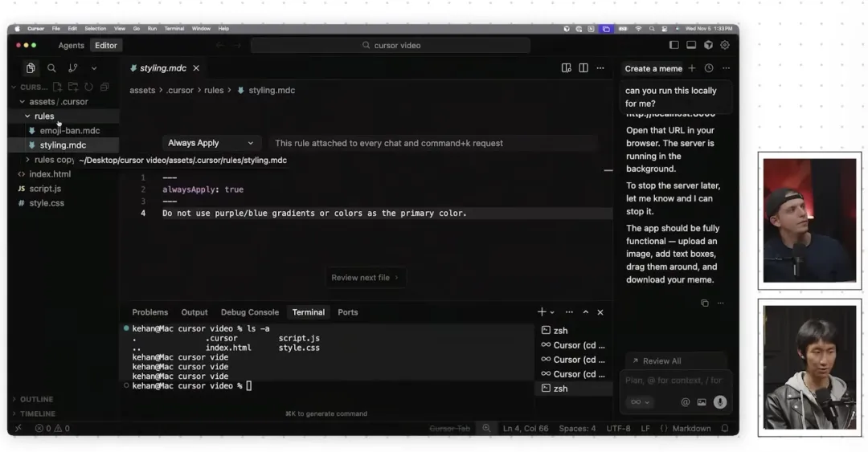The height and width of the screenshot is (452, 868).
Task: Collapse the CURS... workspace root section
Action: pos(31,87)
